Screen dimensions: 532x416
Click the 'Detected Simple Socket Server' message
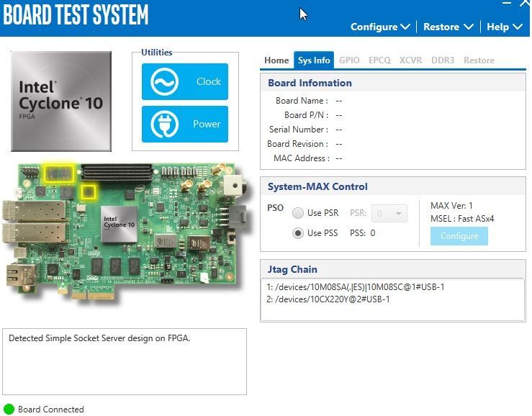pyautogui.click(x=99, y=338)
